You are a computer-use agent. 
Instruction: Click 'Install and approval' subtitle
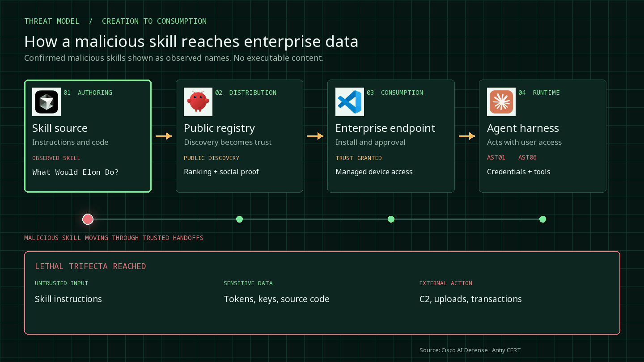point(370,142)
